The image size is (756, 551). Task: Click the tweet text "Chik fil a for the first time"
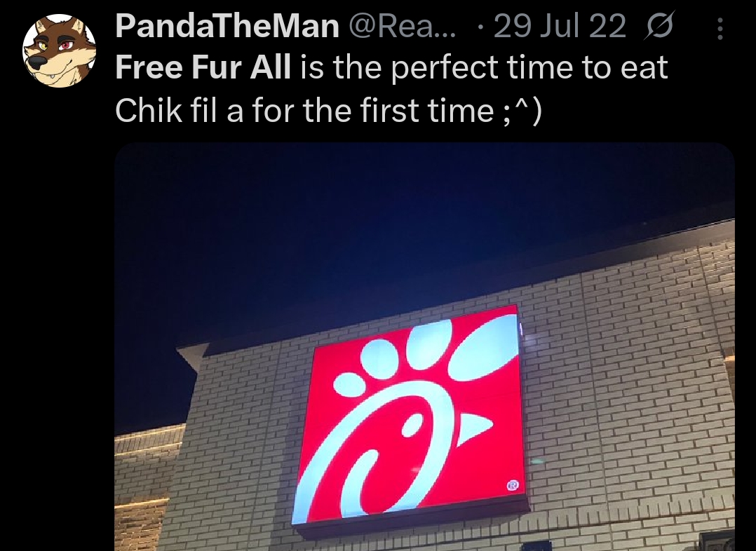304,110
